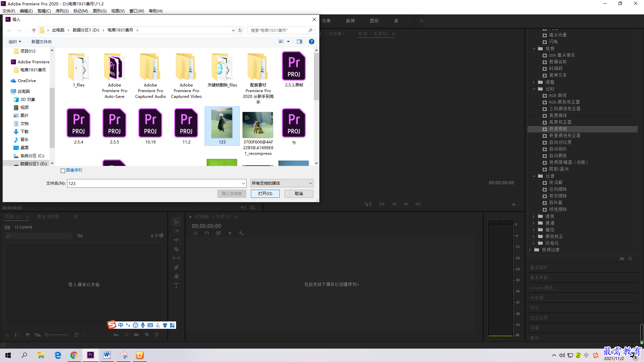
Task: Switch Project panel to icon view
Action: tap(28, 335)
